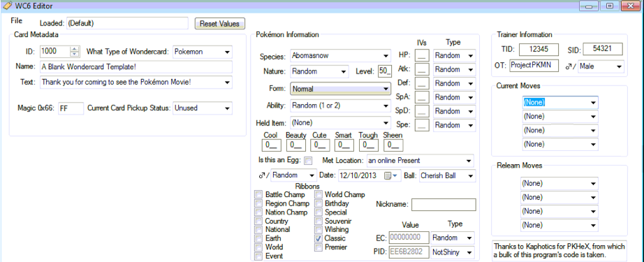This screenshot has height=262, width=644.
Task: Open the first Current Moves dropdown
Action: 560,103
